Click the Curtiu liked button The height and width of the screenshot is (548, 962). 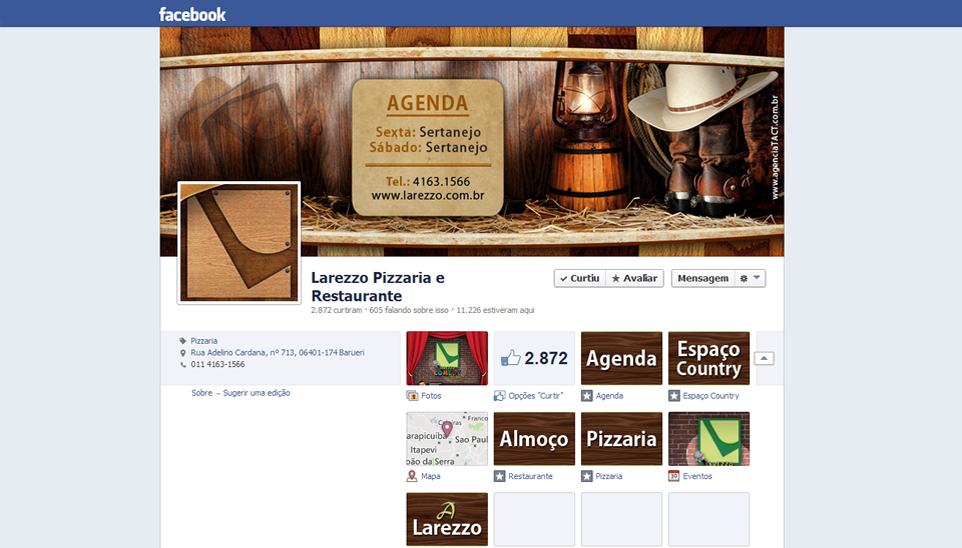coord(580,278)
